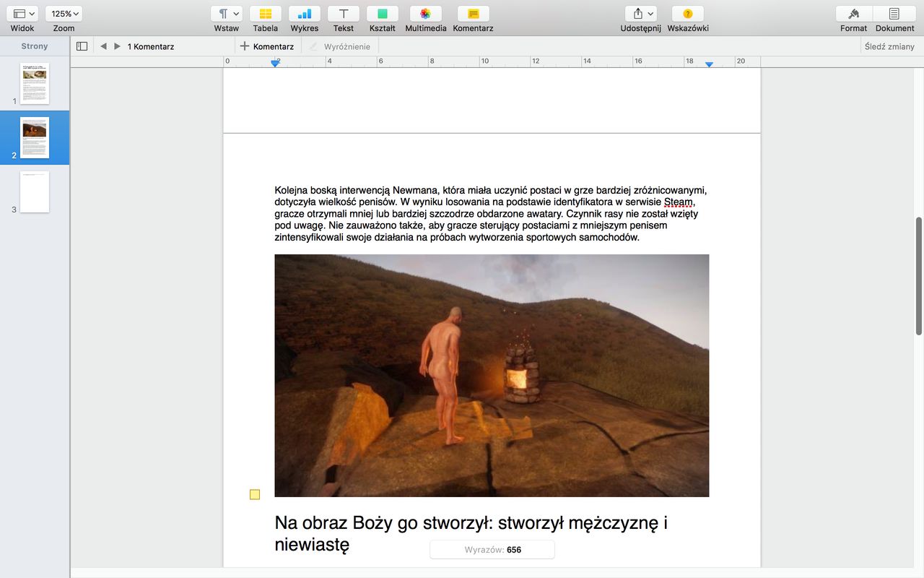This screenshot has width=924, height=578.
Task: Open Wskazówki help tips
Action: 687,14
